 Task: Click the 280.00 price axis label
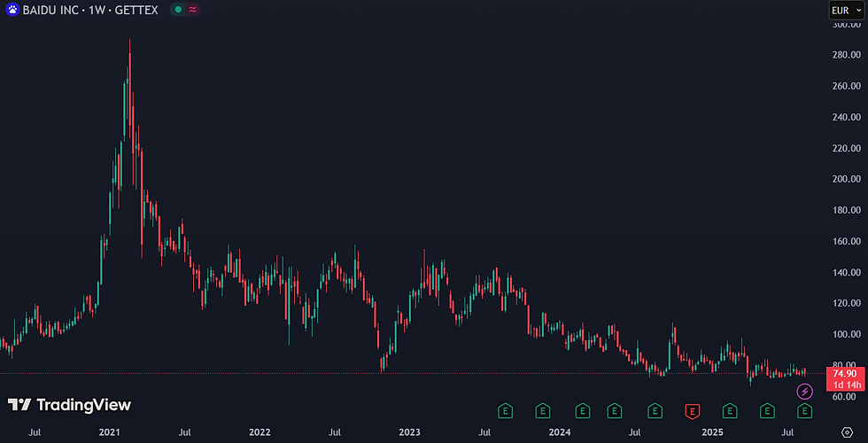tap(848, 55)
